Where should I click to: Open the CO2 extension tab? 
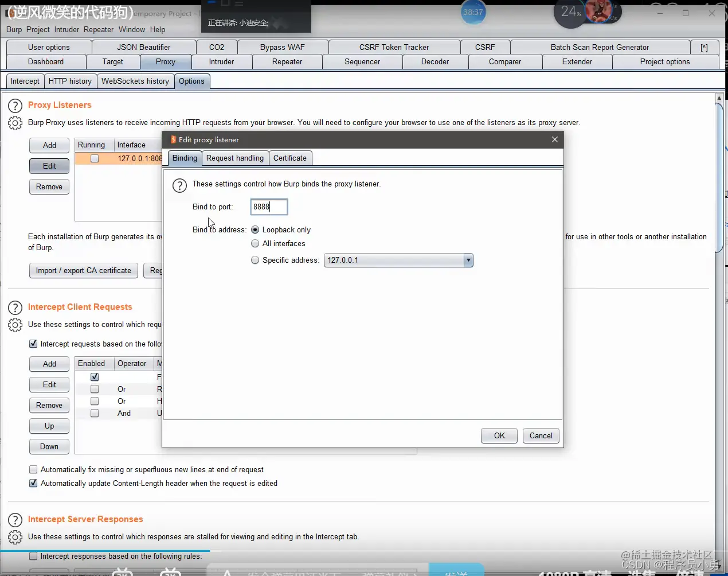click(217, 47)
